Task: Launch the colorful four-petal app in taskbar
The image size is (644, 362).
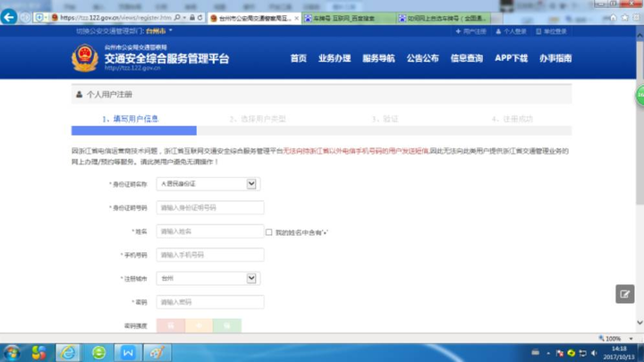Action: coord(39,353)
